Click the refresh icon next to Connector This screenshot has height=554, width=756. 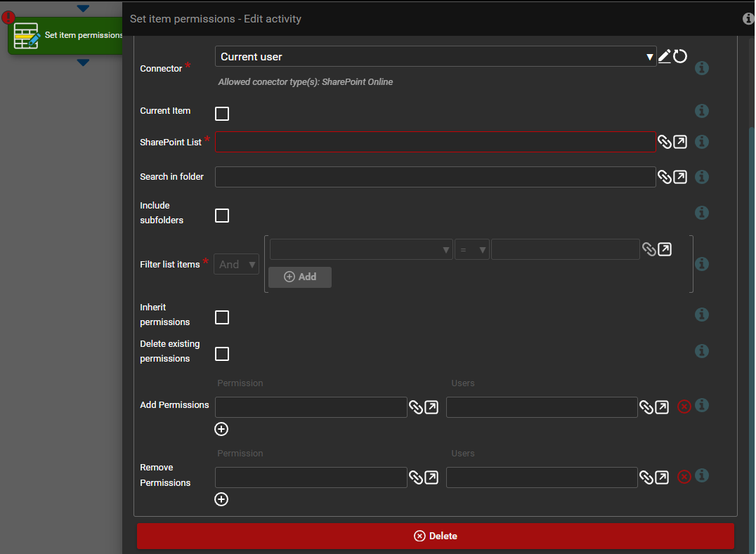point(680,56)
